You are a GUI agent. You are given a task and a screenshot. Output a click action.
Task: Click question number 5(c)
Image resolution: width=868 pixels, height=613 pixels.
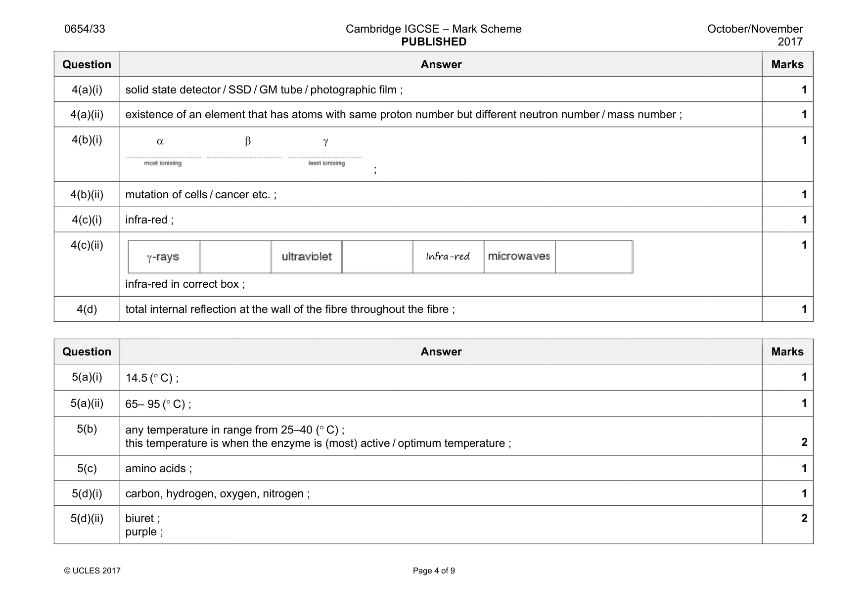click(x=87, y=469)
